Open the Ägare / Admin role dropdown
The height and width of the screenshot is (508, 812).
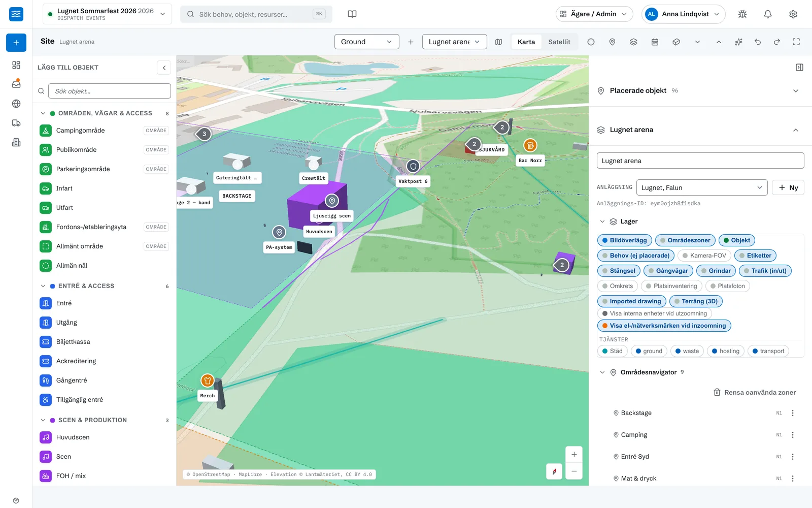tap(594, 14)
